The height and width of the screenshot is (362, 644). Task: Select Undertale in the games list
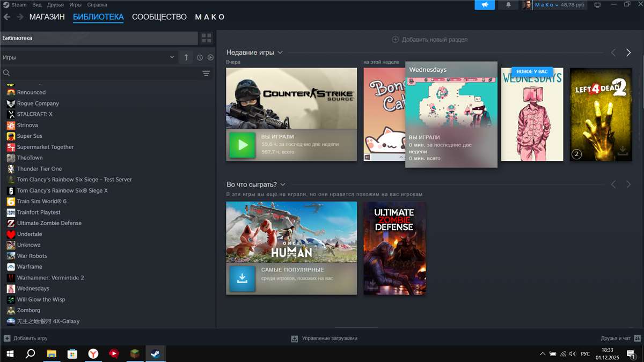(30, 234)
